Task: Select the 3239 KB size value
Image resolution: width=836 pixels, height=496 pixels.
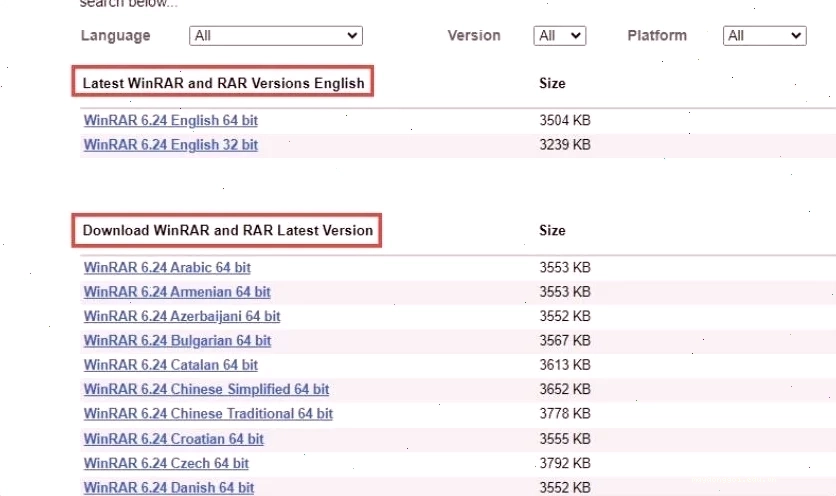Action: pos(565,145)
